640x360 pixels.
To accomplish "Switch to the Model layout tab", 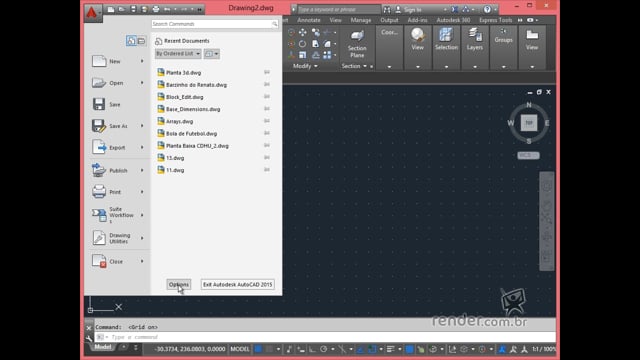I will 102,347.
